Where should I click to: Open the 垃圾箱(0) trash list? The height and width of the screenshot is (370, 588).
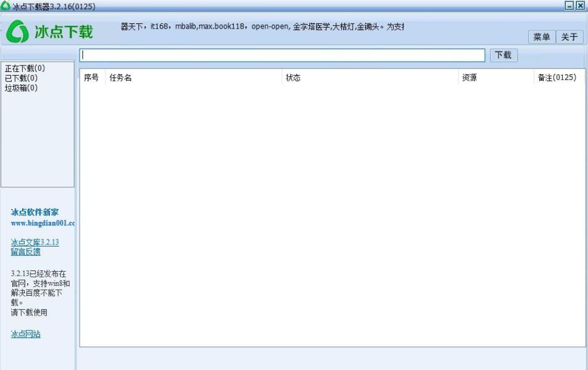(x=21, y=88)
